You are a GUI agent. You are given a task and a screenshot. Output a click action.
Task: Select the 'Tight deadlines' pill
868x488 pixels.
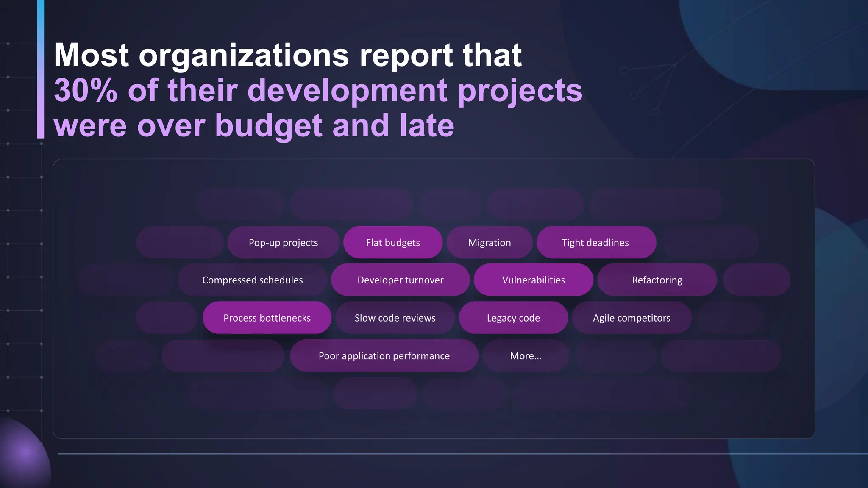(596, 242)
